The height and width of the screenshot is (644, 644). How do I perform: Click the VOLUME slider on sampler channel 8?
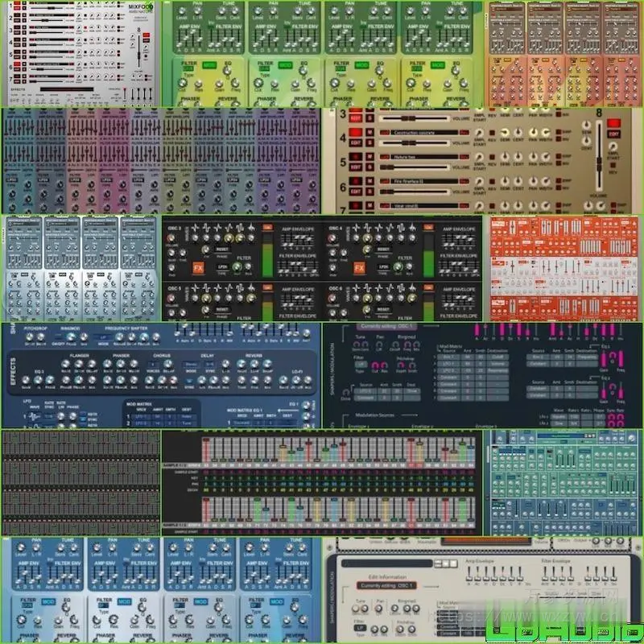(x=599, y=163)
